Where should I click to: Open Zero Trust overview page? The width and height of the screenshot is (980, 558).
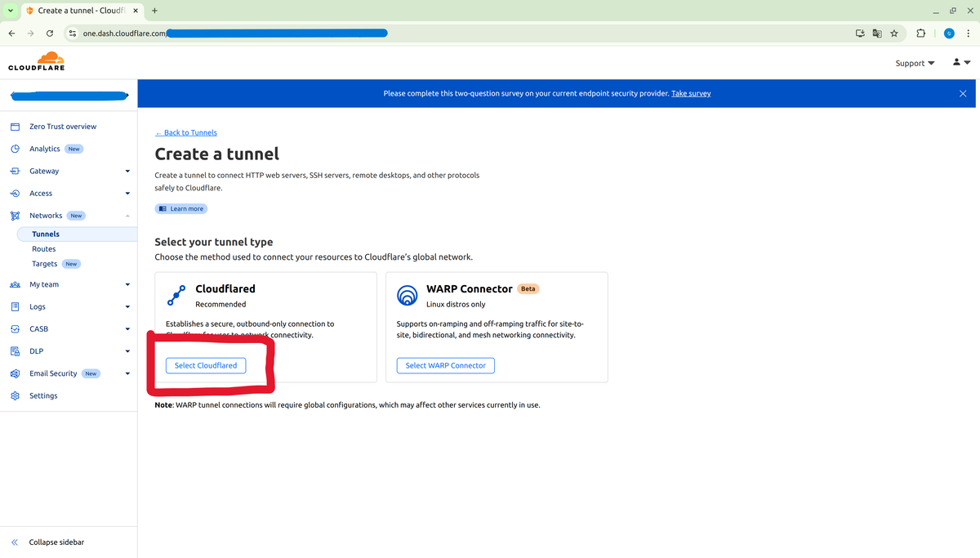pyautogui.click(x=63, y=127)
